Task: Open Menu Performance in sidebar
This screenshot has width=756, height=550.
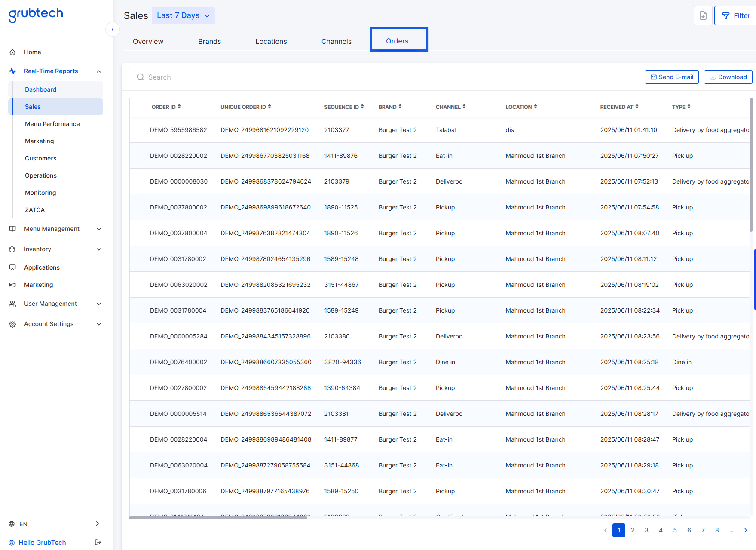Action: click(x=52, y=124)
